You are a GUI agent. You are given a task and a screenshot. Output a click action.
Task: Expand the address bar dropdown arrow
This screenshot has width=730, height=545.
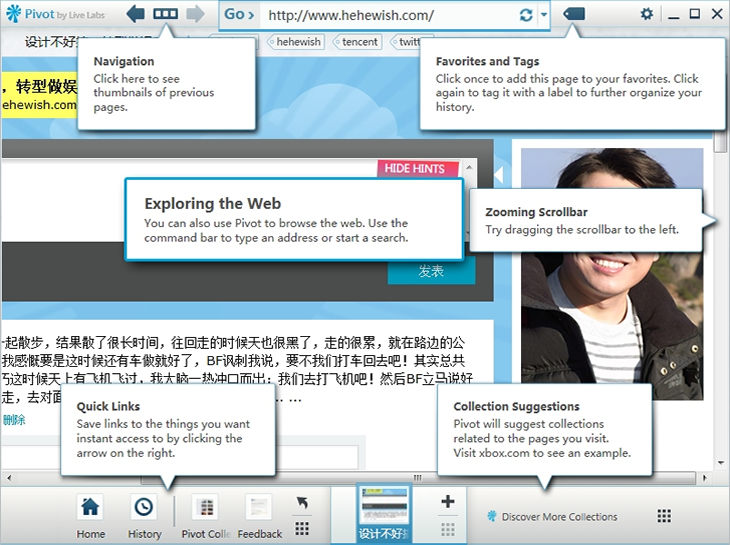coord(544,15)
